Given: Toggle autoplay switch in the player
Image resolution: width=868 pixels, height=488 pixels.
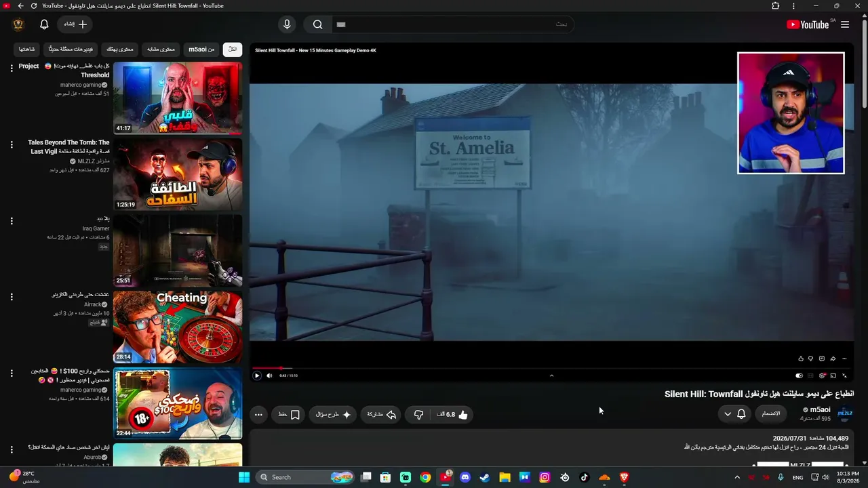Looking at the screenshot, I should click(x=800, y=375).
